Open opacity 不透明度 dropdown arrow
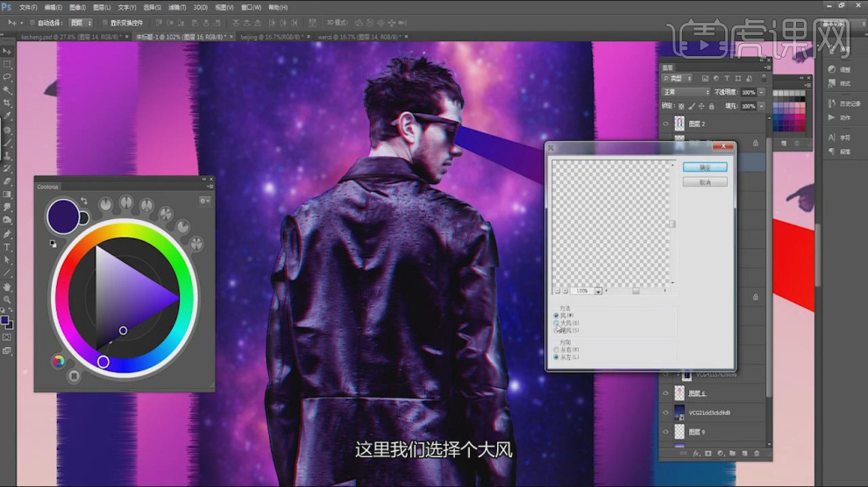Image resolution: width=868 pixels, height=487 pixels. (762, 92)
